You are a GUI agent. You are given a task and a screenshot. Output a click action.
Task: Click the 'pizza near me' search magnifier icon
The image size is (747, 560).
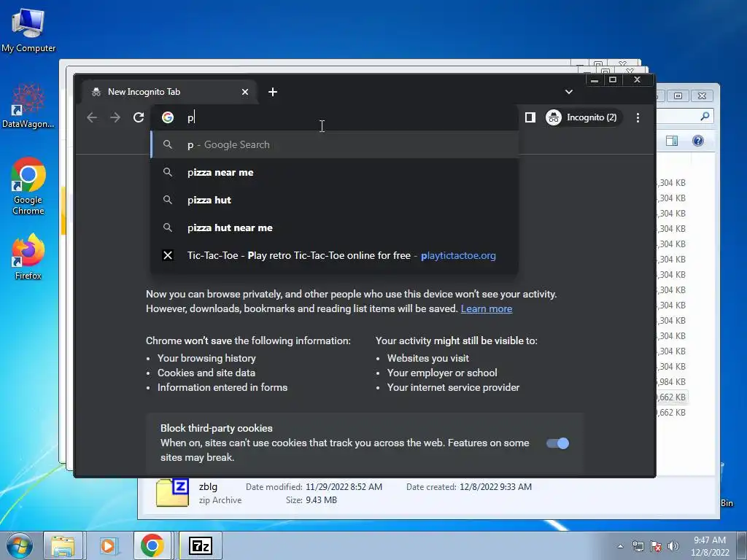click(168, 172)
